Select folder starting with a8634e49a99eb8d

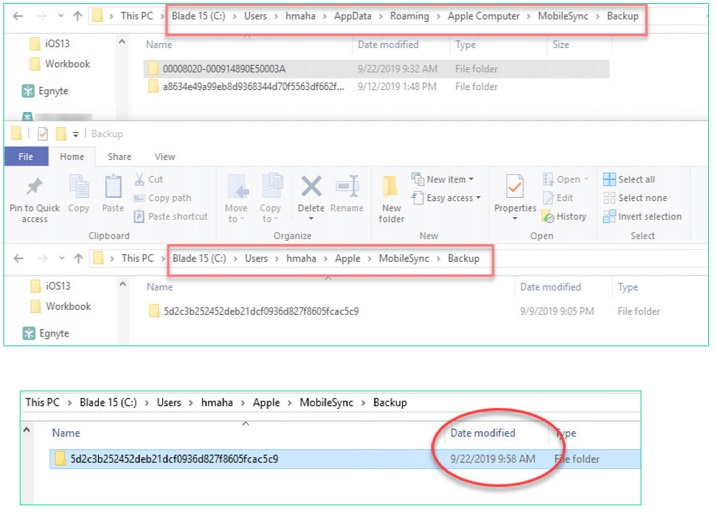(x=376, y=86)
